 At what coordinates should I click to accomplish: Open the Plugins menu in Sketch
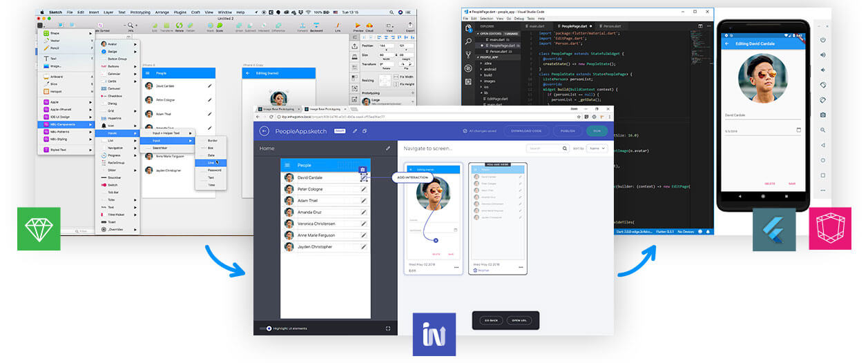pos(180,12)
